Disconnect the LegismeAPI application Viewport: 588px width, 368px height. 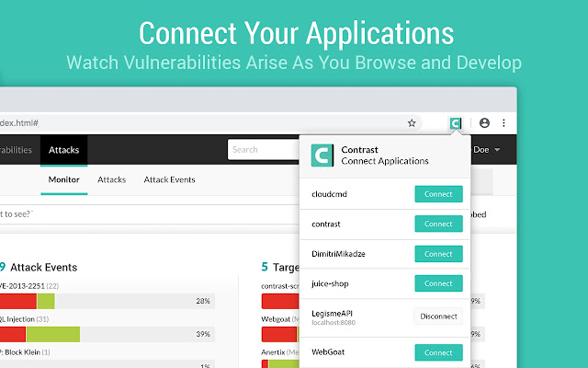click(x=438, y=316)
